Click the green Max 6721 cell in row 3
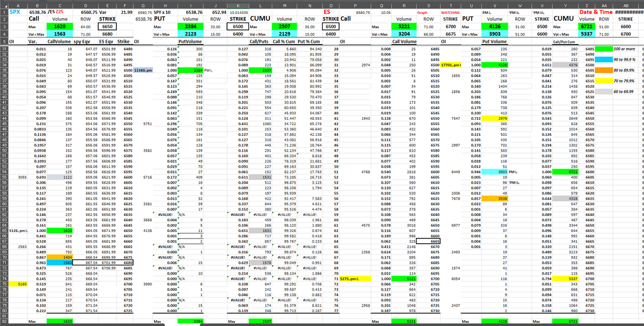The image size is (644, 326). point(587,26)
